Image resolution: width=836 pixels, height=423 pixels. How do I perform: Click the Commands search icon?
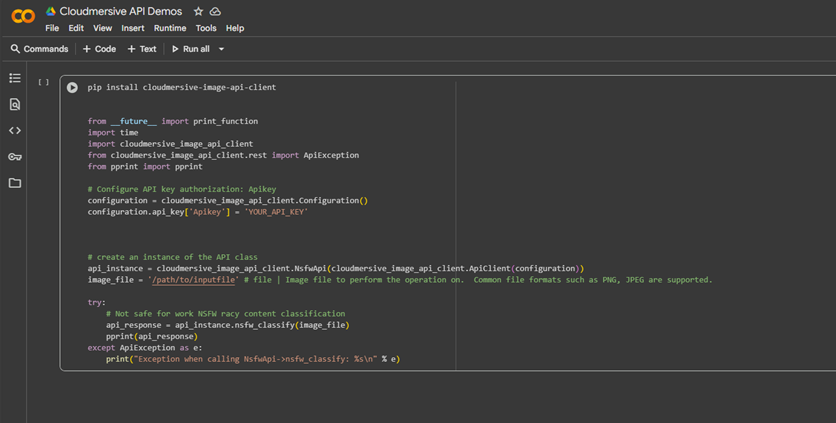(15, 49)
